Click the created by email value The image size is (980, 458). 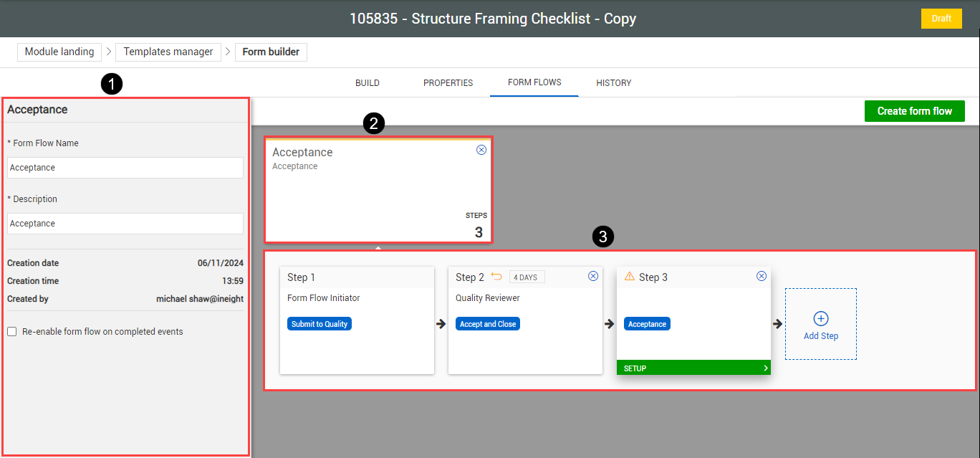click(x=200, y=299)
